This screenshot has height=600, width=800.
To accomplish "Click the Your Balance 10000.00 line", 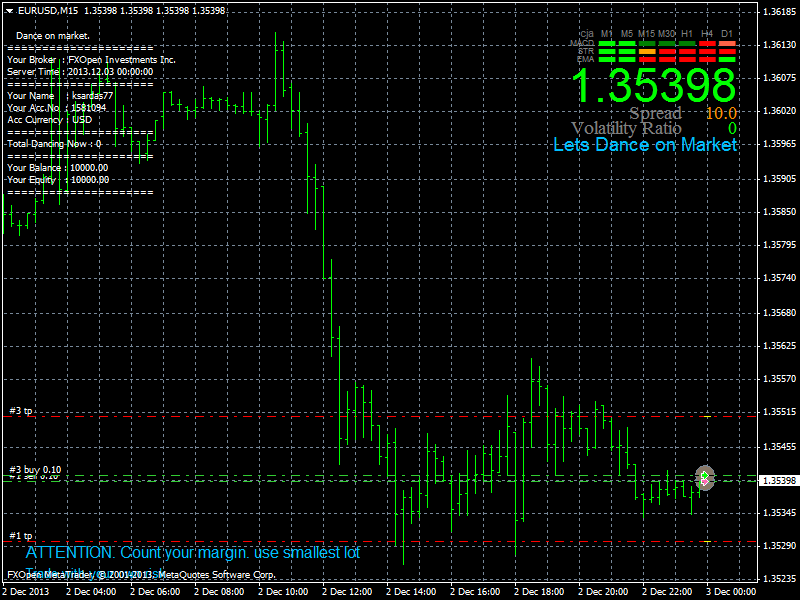I will (x=58, y=168).
